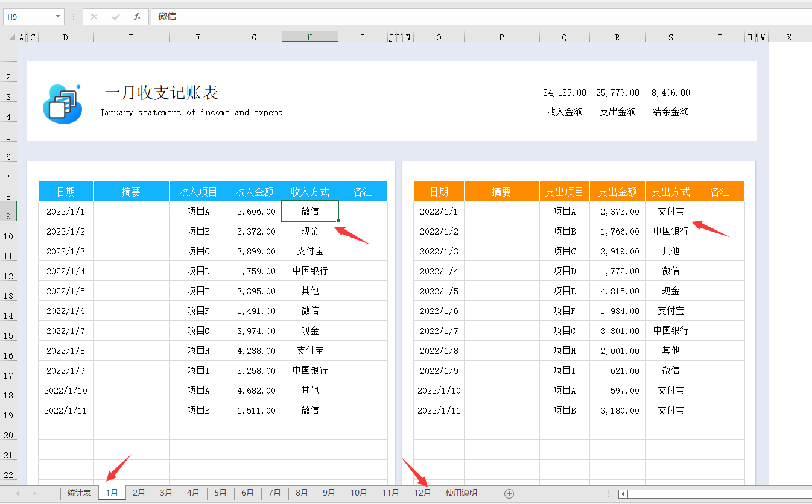812x504 pixels.
Task: Select expense amount cell 3,180.00
Action: pos(618,411)
